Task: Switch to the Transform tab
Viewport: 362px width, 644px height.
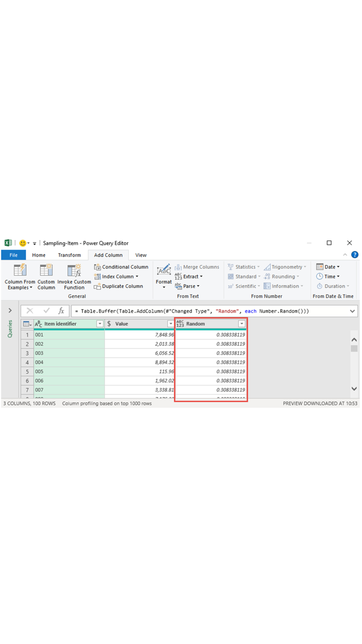Action: [x=69, y=255]
